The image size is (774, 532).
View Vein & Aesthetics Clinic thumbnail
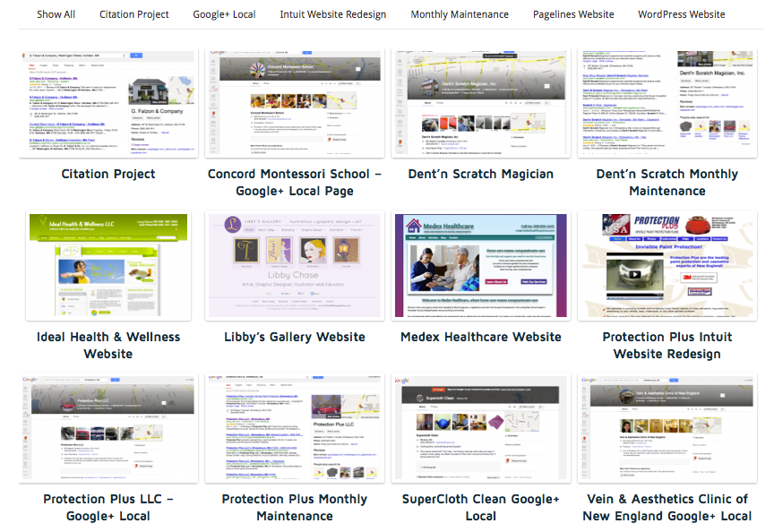tap(666, 428)
